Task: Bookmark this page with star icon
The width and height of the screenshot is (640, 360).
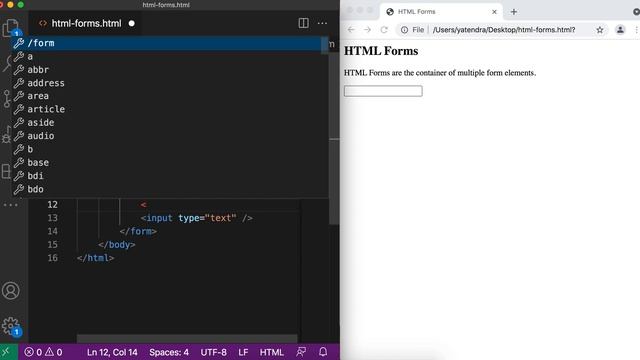Action: tap(600, 30)
